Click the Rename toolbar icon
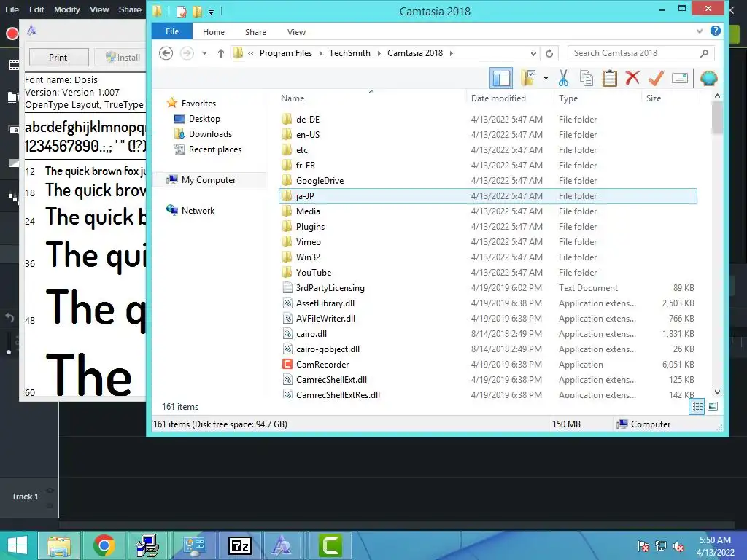This screenshot has height=560, width=747. click(x=680, y=78)
